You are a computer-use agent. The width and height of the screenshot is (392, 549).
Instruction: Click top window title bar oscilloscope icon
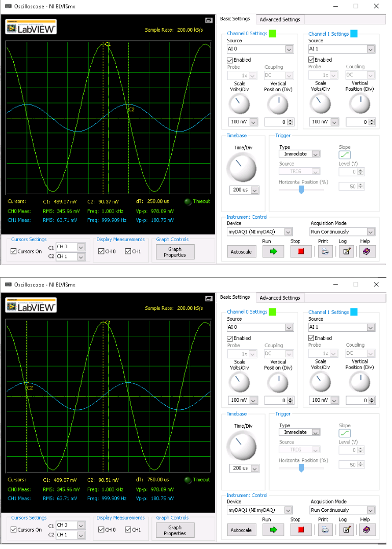(x=8, y=6)
